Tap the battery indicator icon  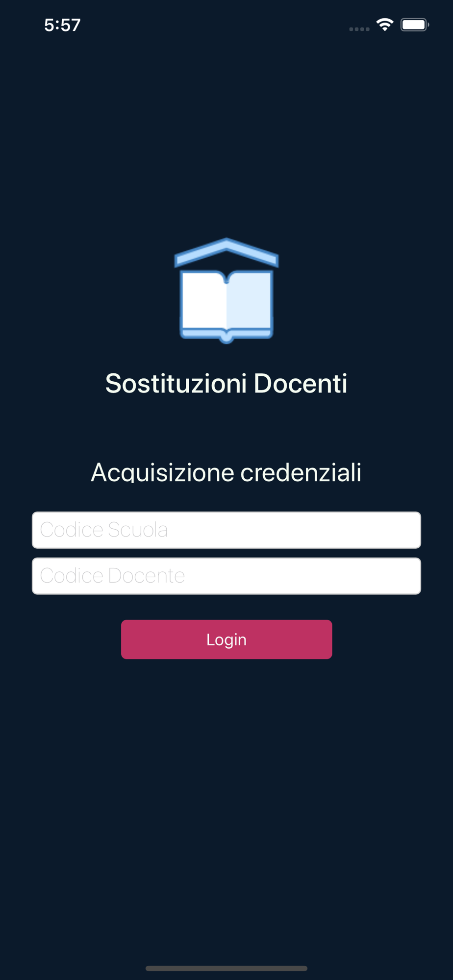click(415, 24)
